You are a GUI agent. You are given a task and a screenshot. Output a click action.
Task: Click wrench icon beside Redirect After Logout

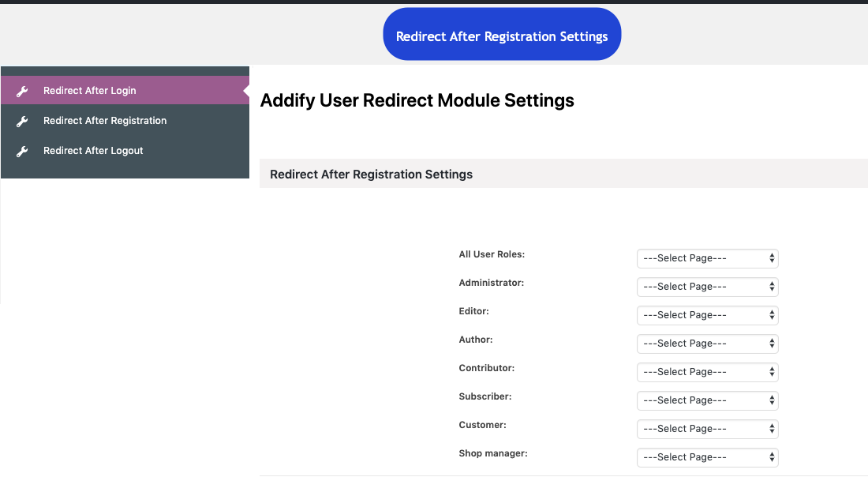pos(22,151)
